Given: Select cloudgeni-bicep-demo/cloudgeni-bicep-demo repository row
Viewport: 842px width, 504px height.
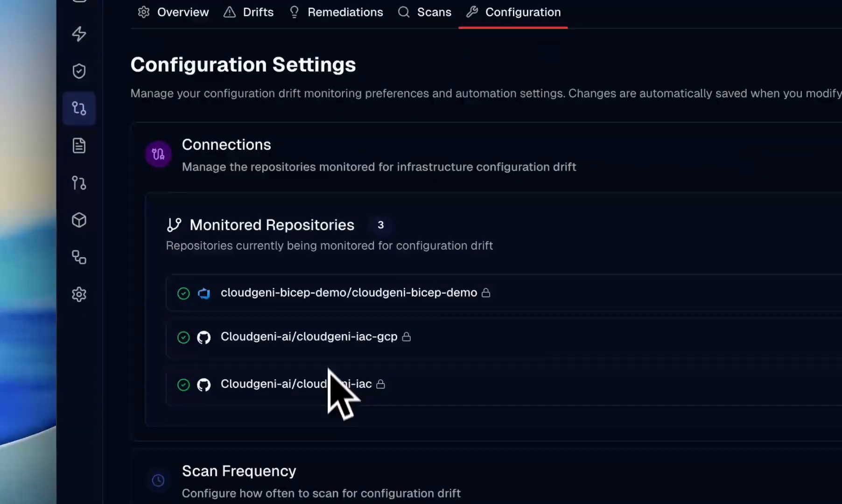Looking at the screenshot, I should click(504, 293).
